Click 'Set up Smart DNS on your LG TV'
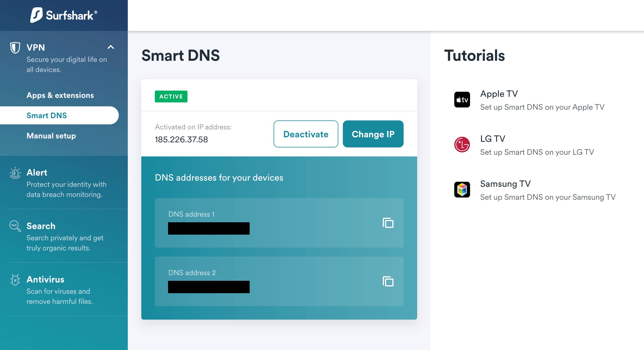This screenshot has height=350, width=644. point(537,152)
